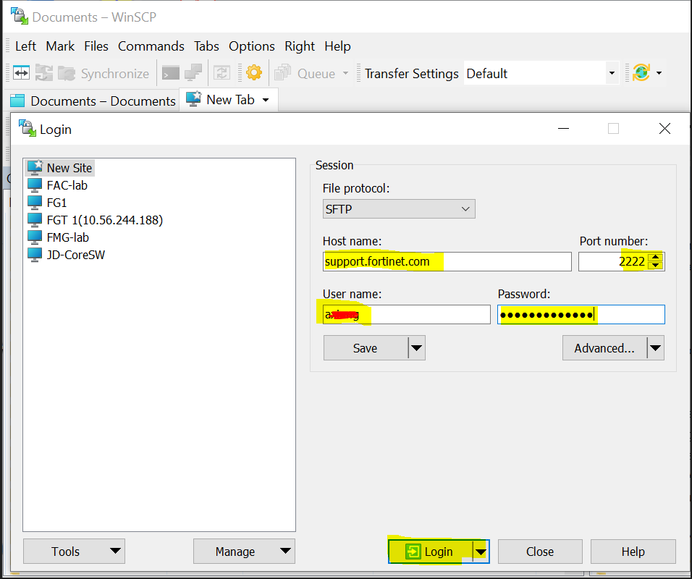Expand the Save button dropdown arrow
692x579 pixels.
click(417, 348)
